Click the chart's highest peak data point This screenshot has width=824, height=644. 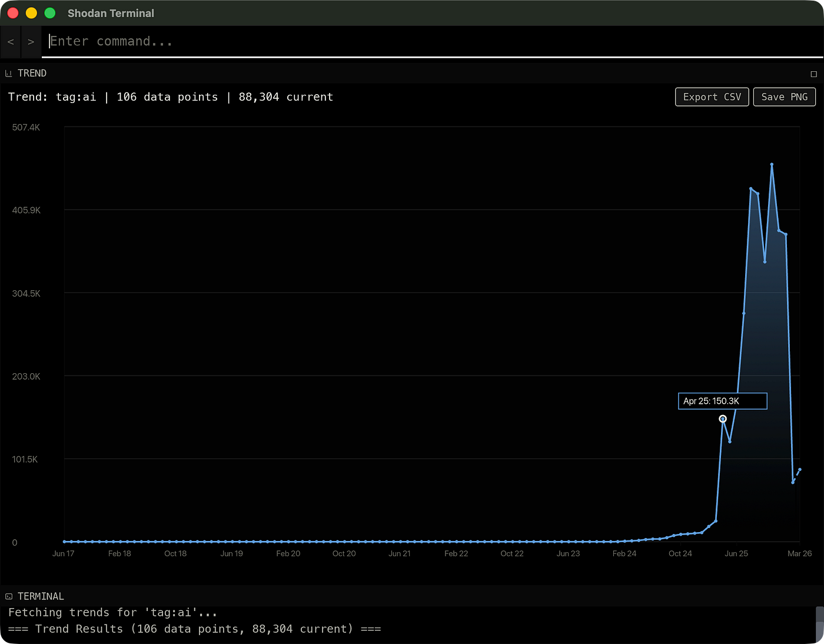click(x=772, y=165)
